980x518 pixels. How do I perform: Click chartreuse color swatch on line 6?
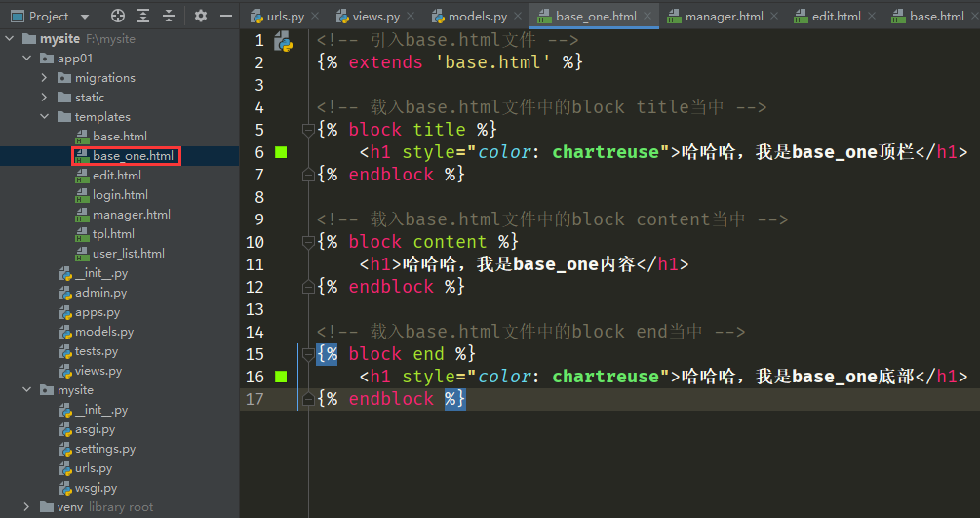tap(281, 152)
